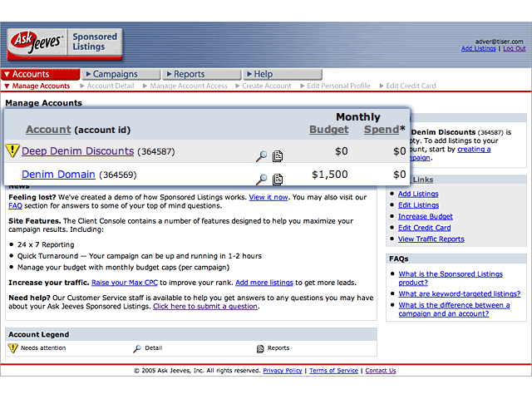Click the FAQs panel heading

point(399,259)
